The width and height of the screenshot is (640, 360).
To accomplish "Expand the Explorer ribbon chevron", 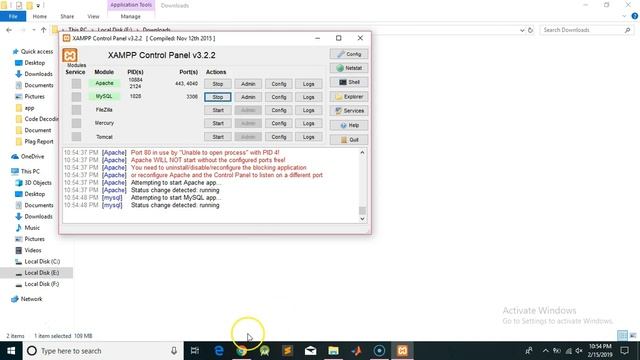I will pyautogui.click(x=624, y=16).
